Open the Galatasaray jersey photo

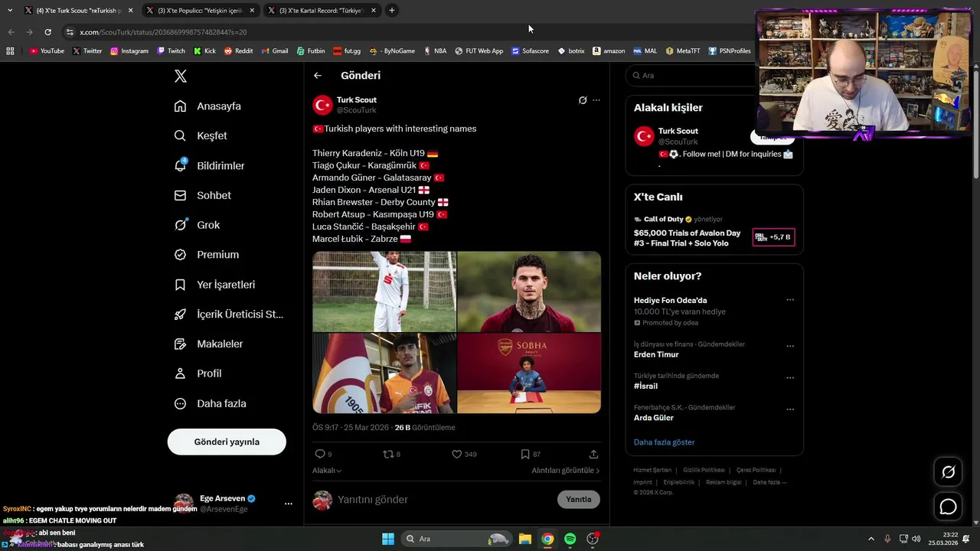tap(384, 373)
